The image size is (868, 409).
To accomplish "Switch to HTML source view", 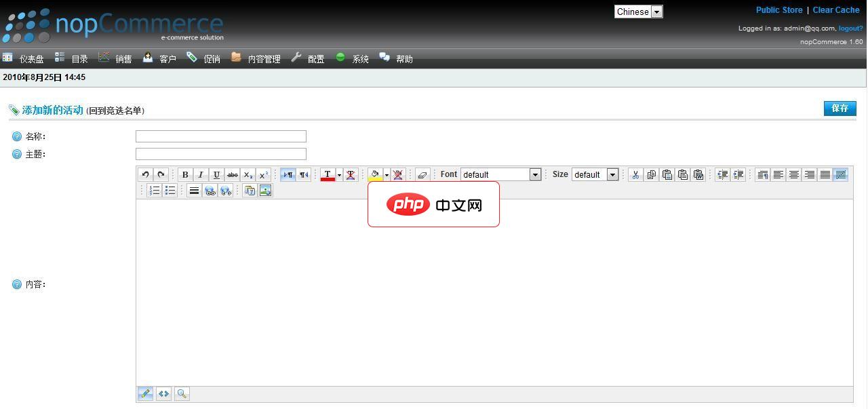I will [x=163, y=393].
